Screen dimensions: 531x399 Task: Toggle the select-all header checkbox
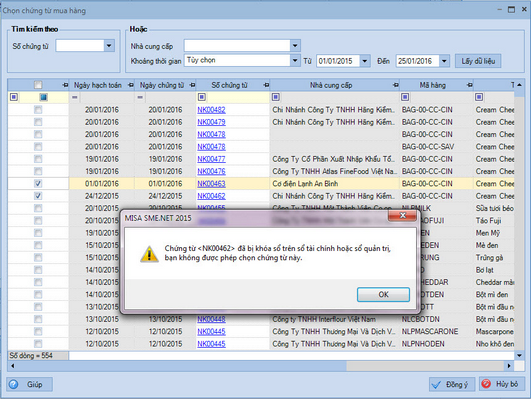(x=38, y=85)
